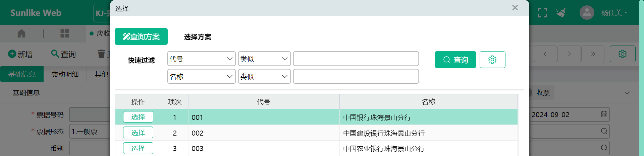The height and width of the screenshot is (156, 644).
Task: Select the 收票 option in background
Action: [x=543, y=93]
